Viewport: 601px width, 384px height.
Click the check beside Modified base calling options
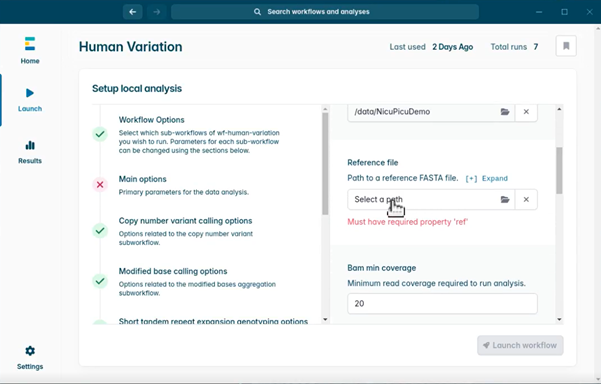pos(100,281)
